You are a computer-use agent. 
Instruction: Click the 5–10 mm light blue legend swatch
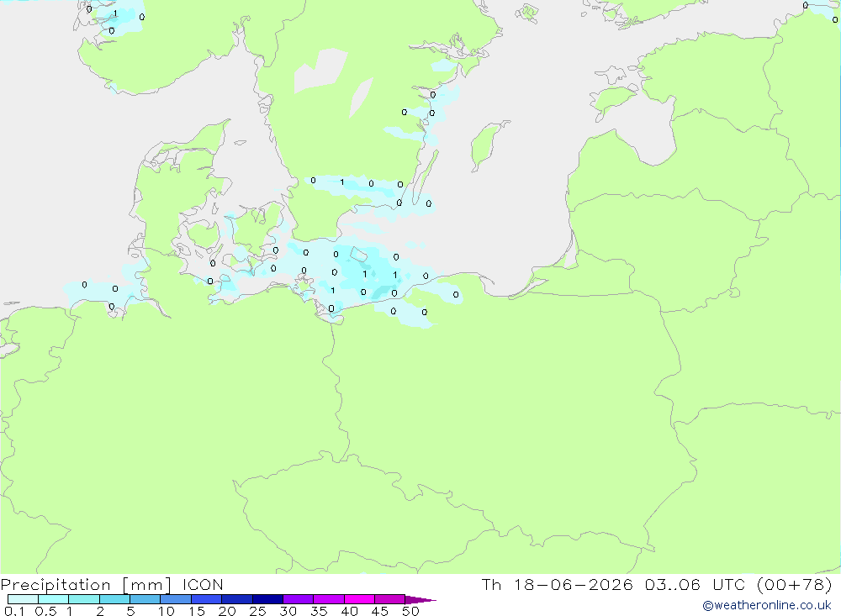pyautogui.click(x=145, y=599)
